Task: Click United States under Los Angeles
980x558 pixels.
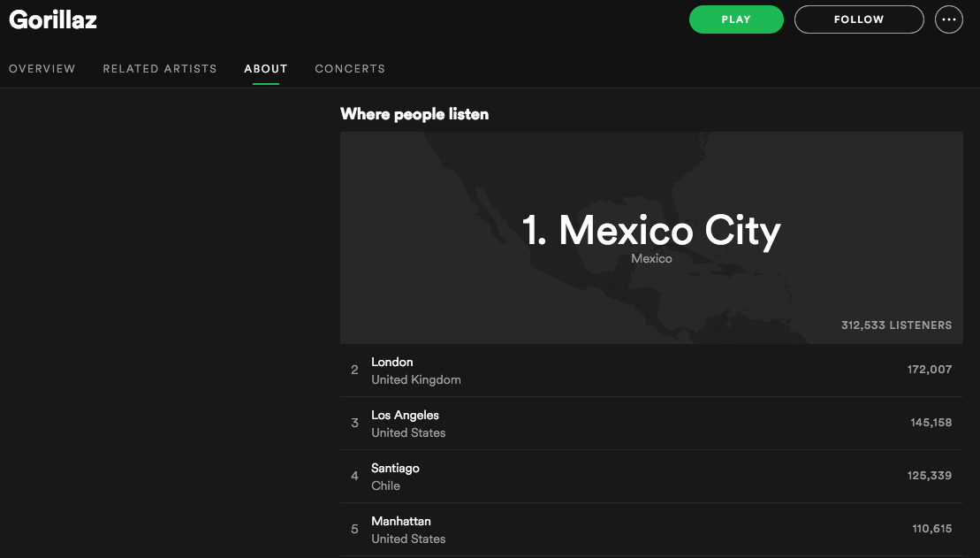Action: [x=408, y=433]
